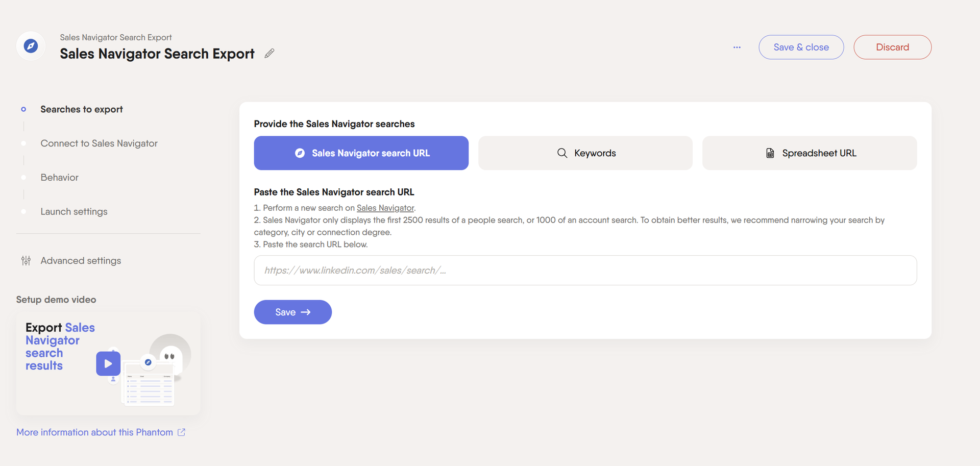980x466 pixels.
Task: Click the blue Save button
Action: point(293,312)
